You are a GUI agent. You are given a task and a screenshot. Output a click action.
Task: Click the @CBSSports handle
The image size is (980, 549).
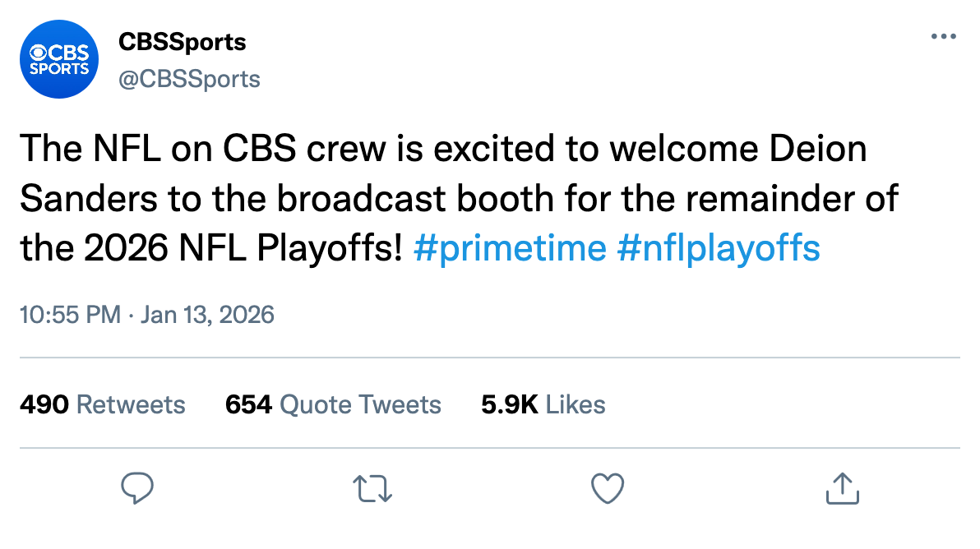click(189, 79)
